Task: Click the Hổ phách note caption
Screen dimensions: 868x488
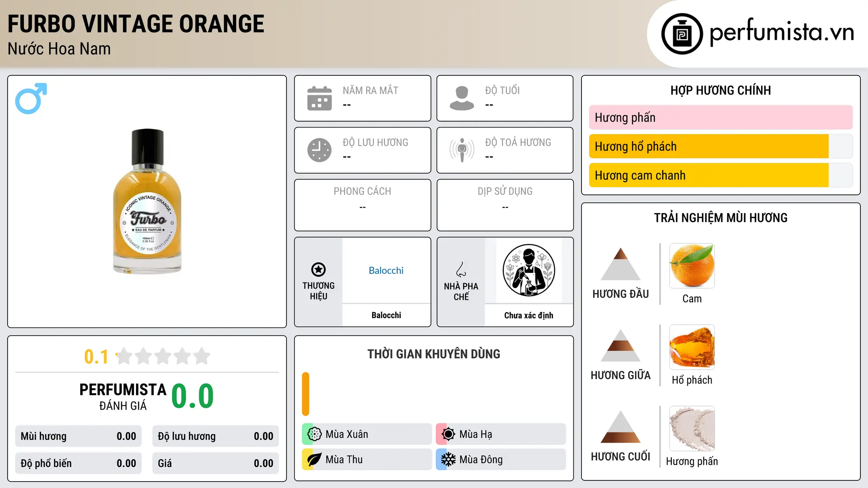Action: point(692,380)
